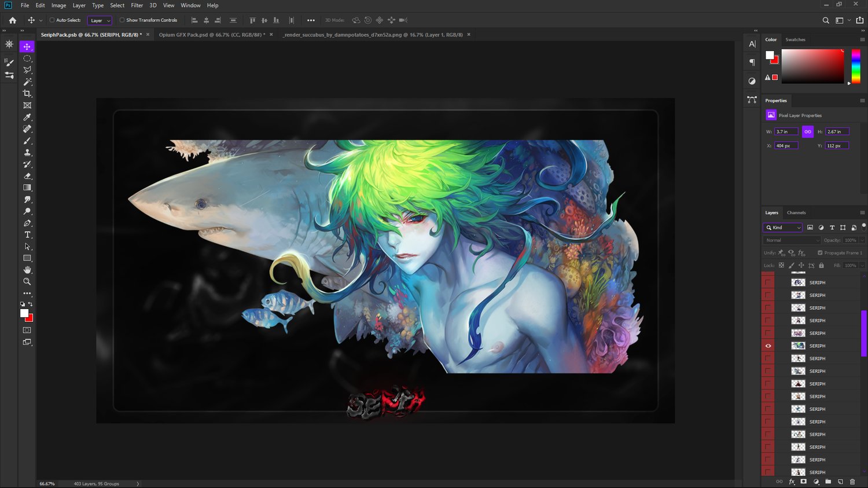Open the Normal blend mode dropdown
868x488 pixels.
pyautogui.click(x=792, y=240)
